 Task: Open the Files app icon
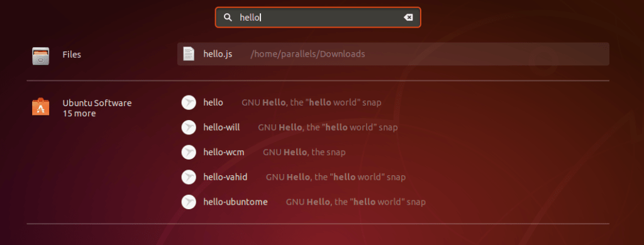click(41, 55)
